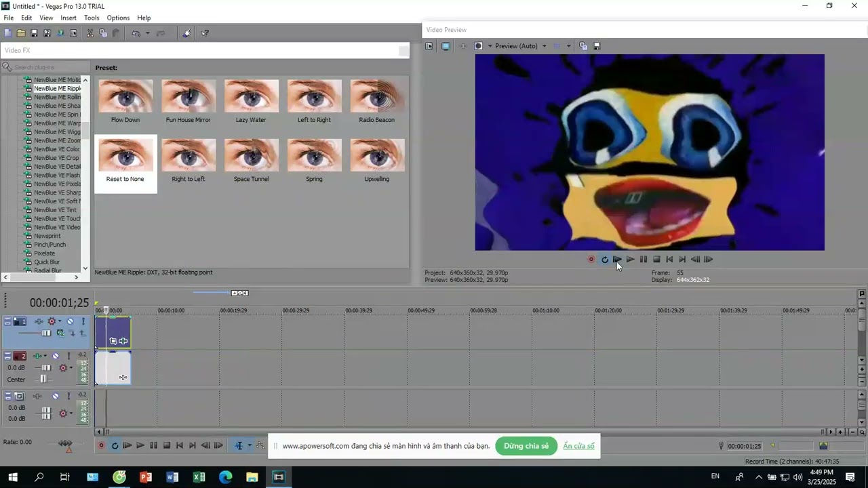Select Pixelate in plug-in list
The width and height of the screenshot is (868, 488).
click(x=45, y=253)
